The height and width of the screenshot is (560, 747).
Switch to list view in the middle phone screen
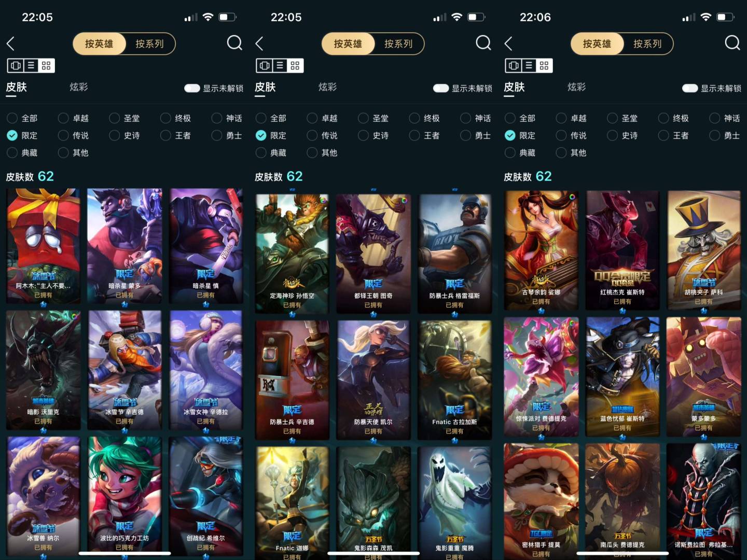[280, 65]
